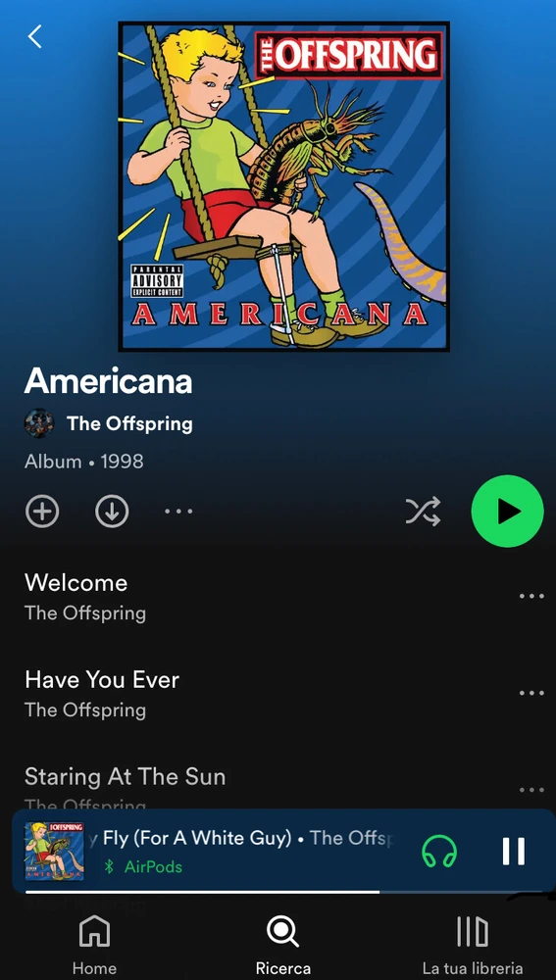Open La tua libreria tab
Image resolution: width=556 pixels, height=980 pixels.
tap(473, 944)
